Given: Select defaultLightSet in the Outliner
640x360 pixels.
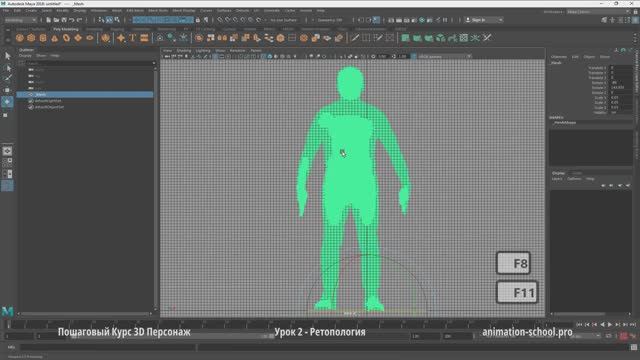Looking at the screenshot, I should point(48,101).
